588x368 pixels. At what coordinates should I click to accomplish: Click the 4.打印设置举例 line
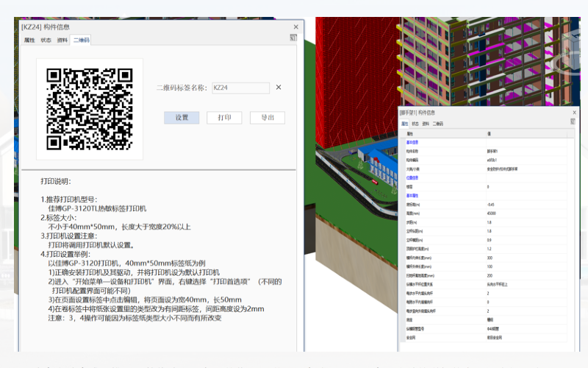click(65, 254)
